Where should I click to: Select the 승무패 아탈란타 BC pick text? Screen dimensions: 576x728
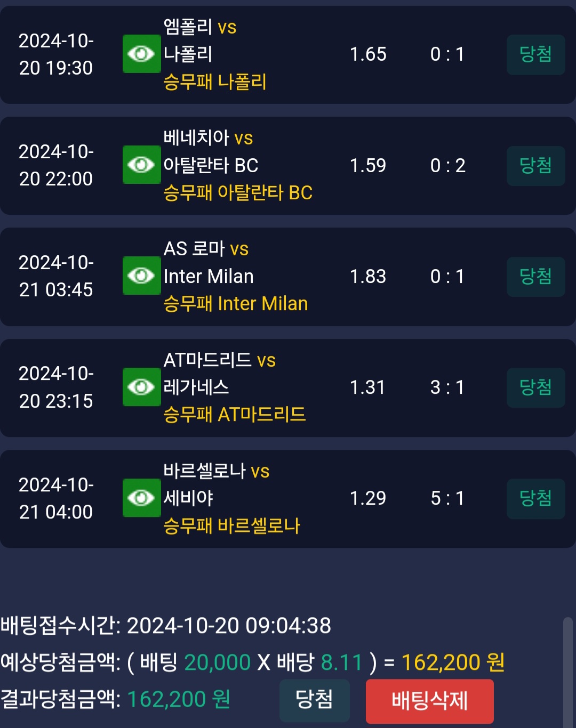[238, 193]
